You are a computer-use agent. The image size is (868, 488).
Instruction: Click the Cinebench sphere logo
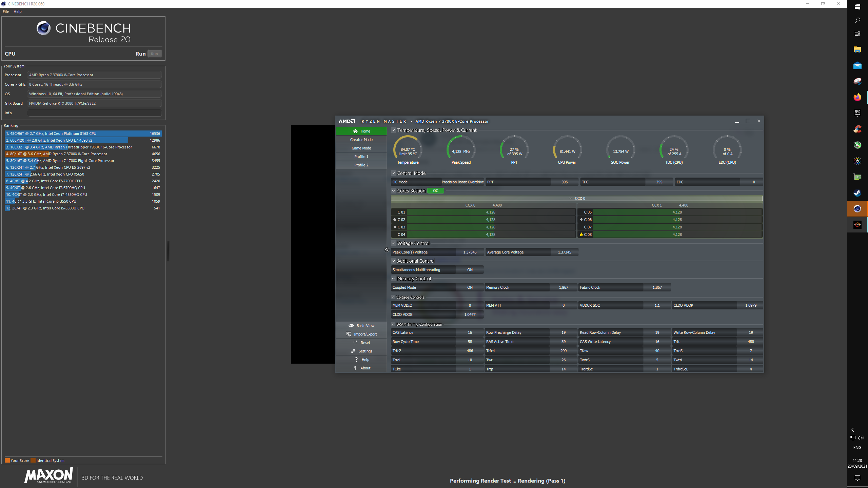pyautogui.click(x=43, y=28)
